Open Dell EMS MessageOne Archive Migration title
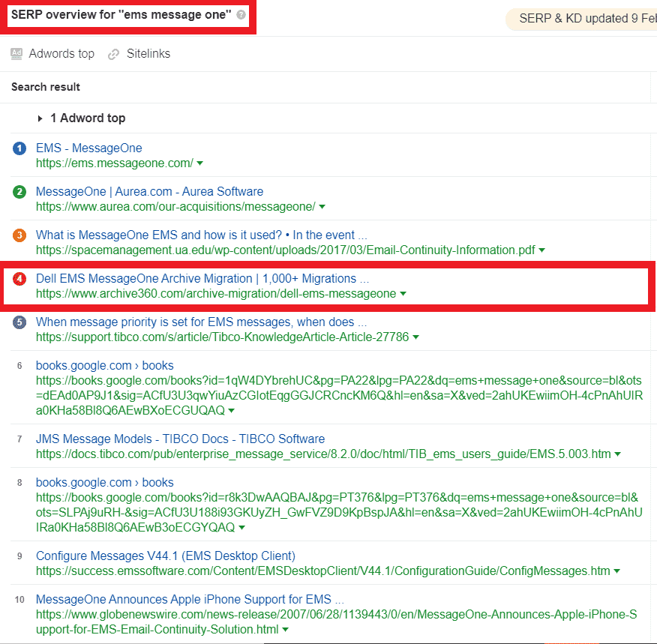Viewport: 657px width, 644px height. pyautogui.click(x=202, y=278)
